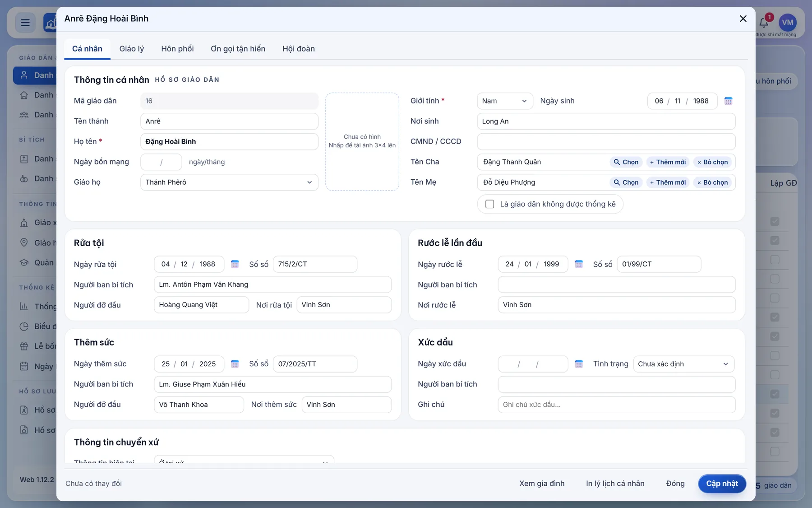Open the Tình trạng Chưa xác định dropdown

coord(683,364)
